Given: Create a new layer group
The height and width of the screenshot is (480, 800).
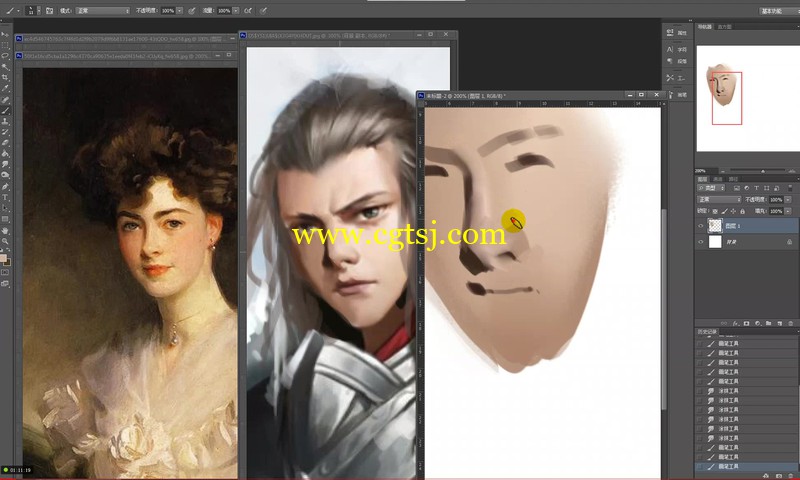Looking at the screenshot, I should 768,323.
